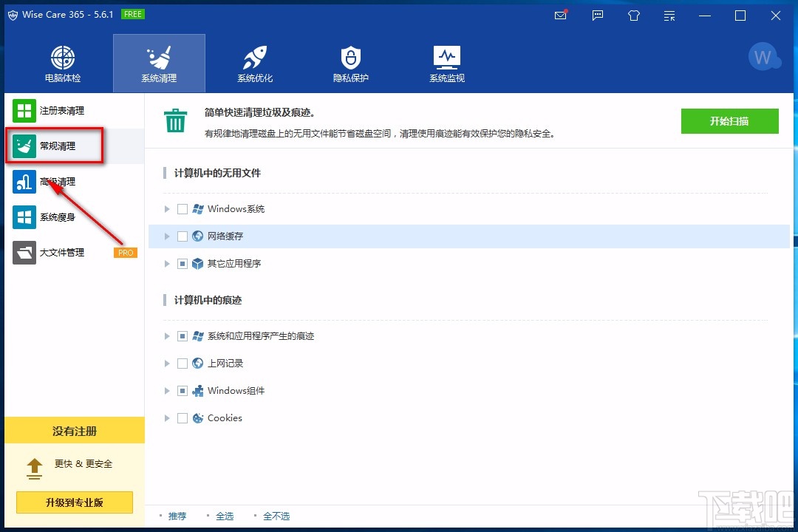
Task: Expand the Windows系统 tree node
Action: click(x=167, y=209)
